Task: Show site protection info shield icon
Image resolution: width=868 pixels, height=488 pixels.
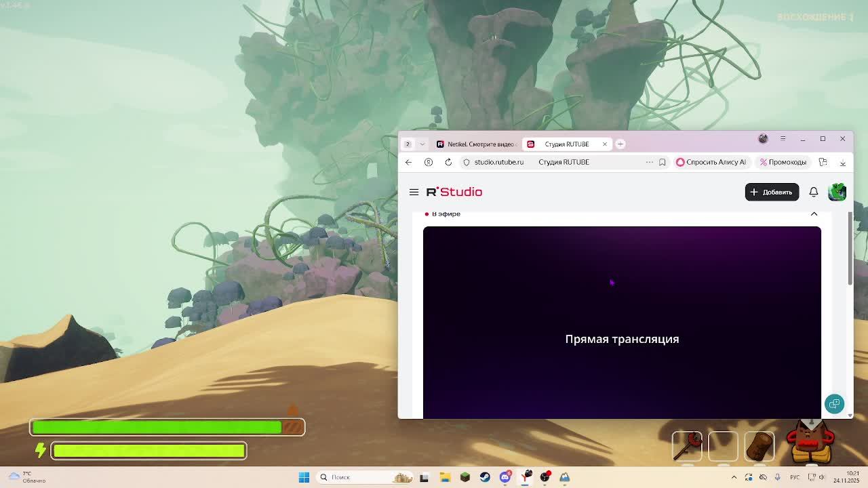Action: 467,162
